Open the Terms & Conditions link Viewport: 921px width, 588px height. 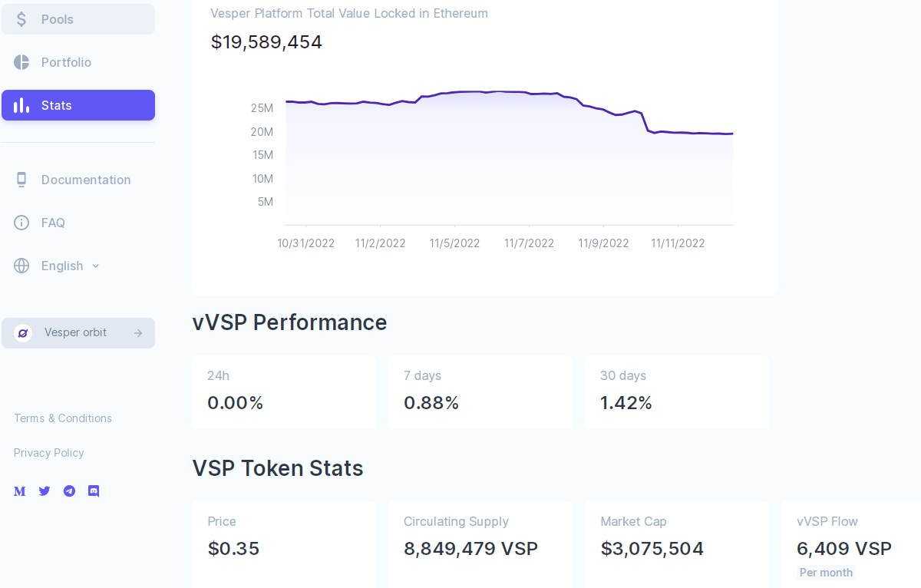[x=63, y=418]
